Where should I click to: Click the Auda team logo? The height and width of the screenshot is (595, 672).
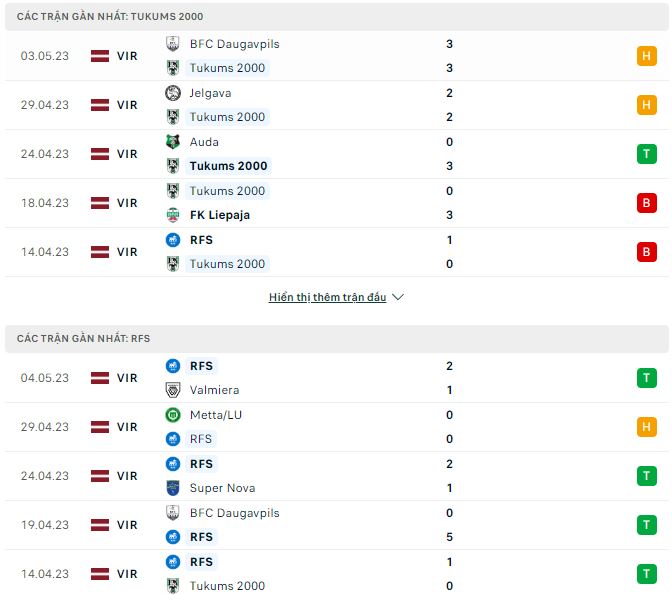click(x=173, y=142)
